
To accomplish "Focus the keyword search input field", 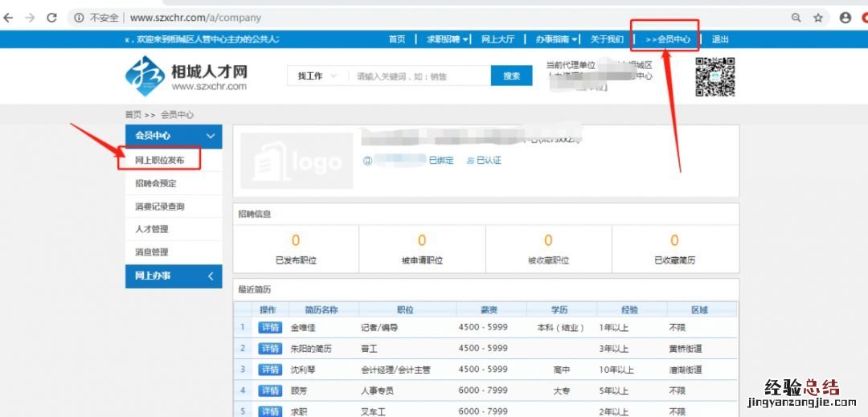I will pyautogui.click(x=418, y=76).
